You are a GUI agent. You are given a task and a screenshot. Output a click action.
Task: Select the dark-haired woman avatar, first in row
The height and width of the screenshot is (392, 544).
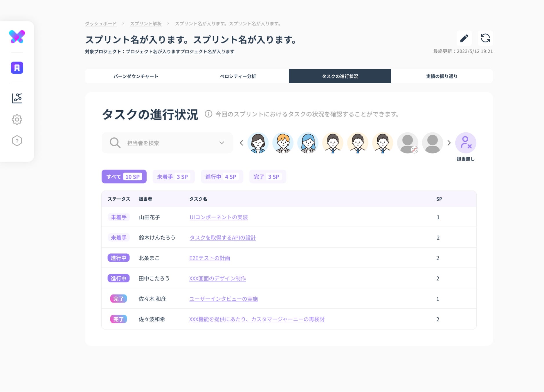point(258,143)
